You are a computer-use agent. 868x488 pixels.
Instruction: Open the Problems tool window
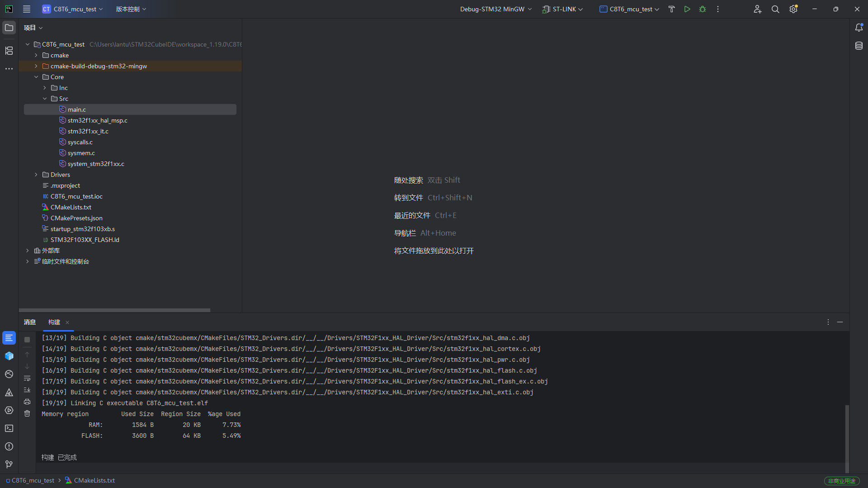point(9,446)
